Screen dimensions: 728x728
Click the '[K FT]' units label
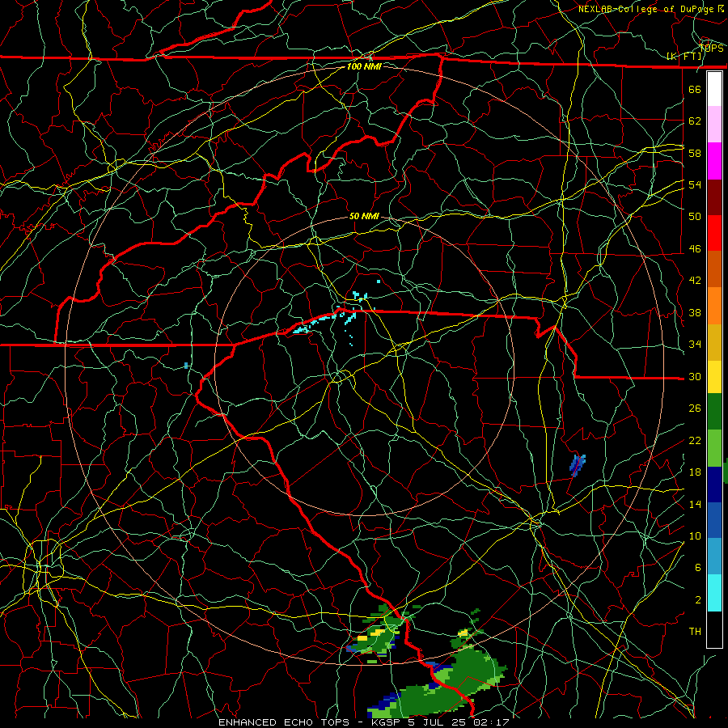point(684,57)
